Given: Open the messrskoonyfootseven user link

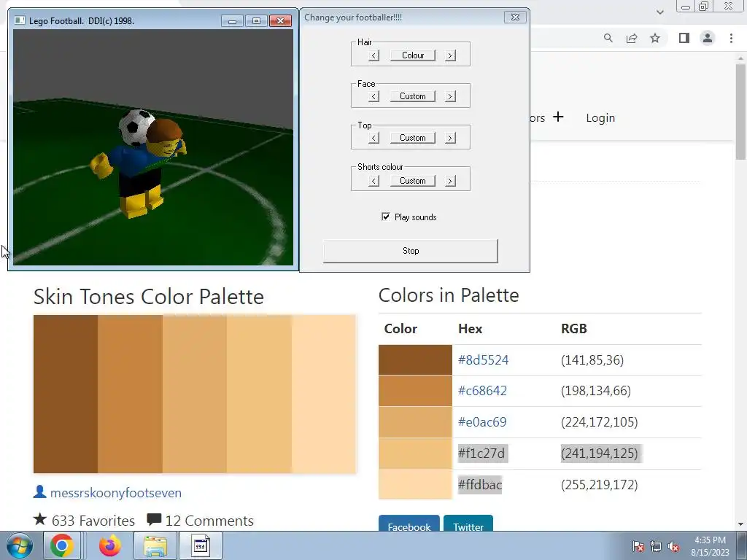Looking at the screenshot, I should coord(116,493).
